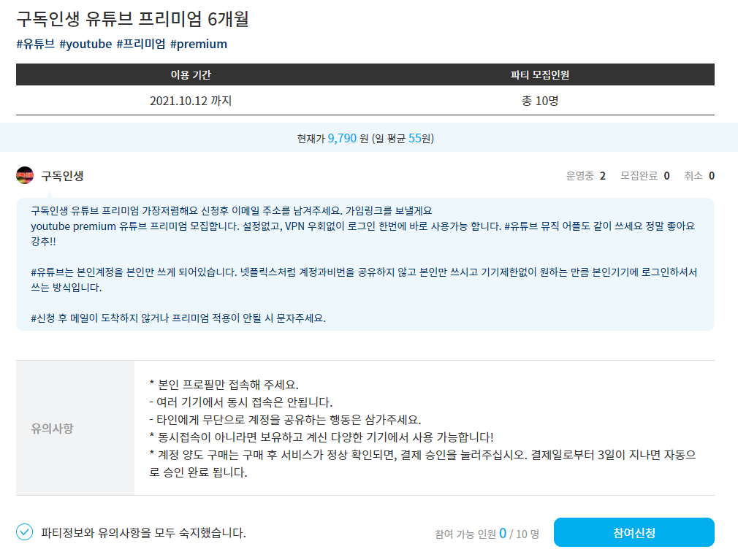Click the 이용 기간 column header
The width and height of the screenshot is (738, 560).
click(191, 74)
